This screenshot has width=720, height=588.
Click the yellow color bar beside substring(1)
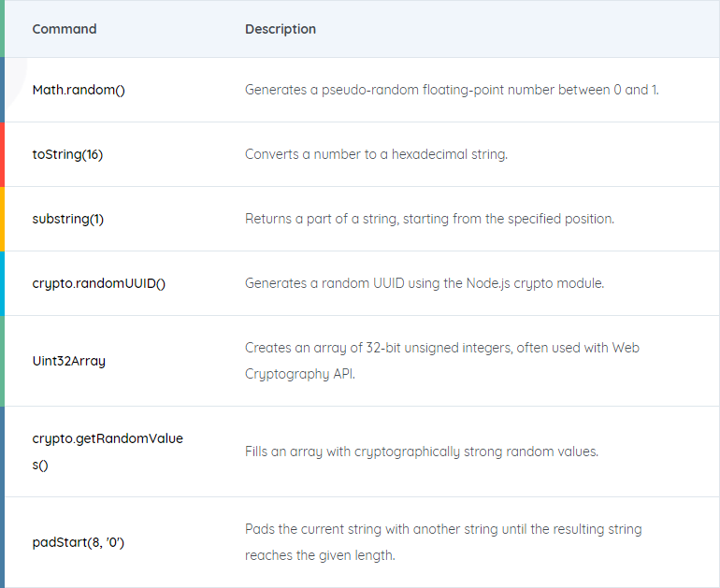[2, 219]
